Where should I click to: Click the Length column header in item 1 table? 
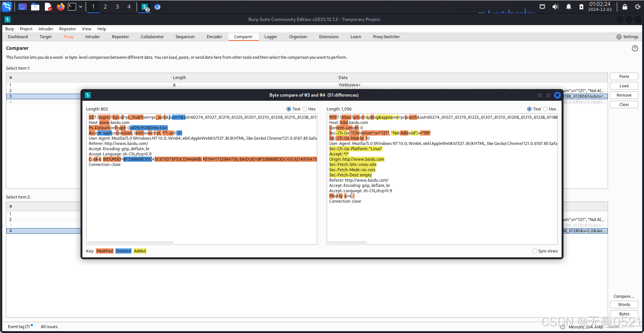coord(254,78)
